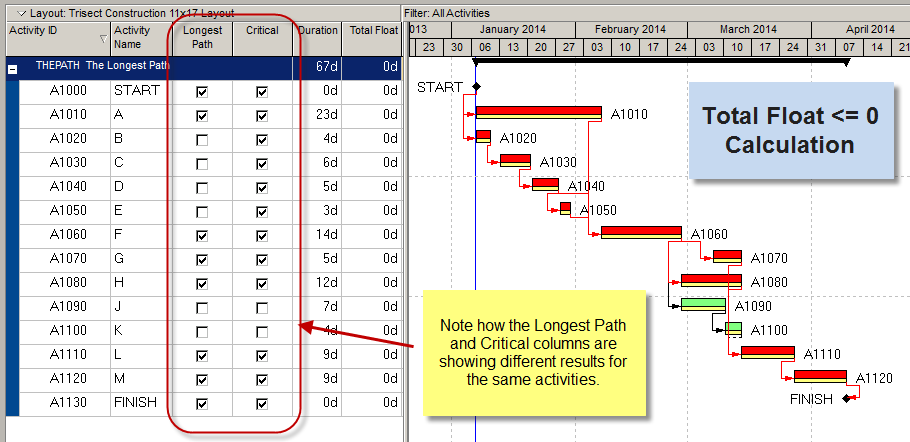Select the red A1060 Gantt bar
Viewport: 910px width, 442px height.
pyautogui.click(x=641, y=232)
